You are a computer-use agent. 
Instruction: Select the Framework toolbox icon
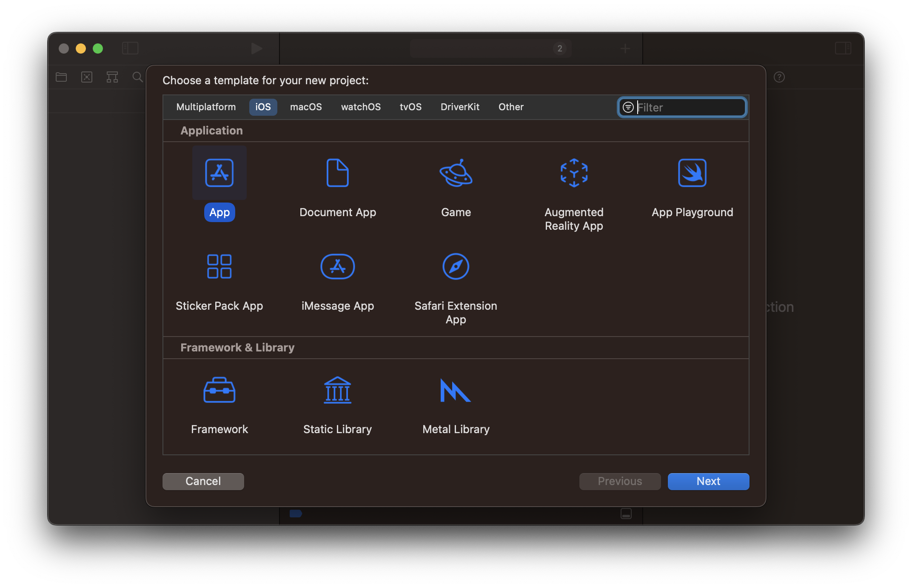219,390
